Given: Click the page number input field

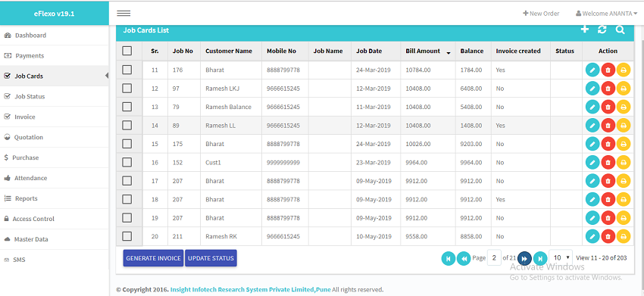Looking at the screenshot, I should (x=494, y=258).
